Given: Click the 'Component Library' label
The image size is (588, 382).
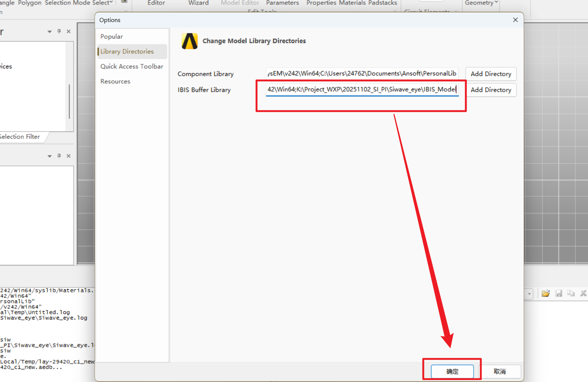Looking at the screenshot, I should pos(206,74).
